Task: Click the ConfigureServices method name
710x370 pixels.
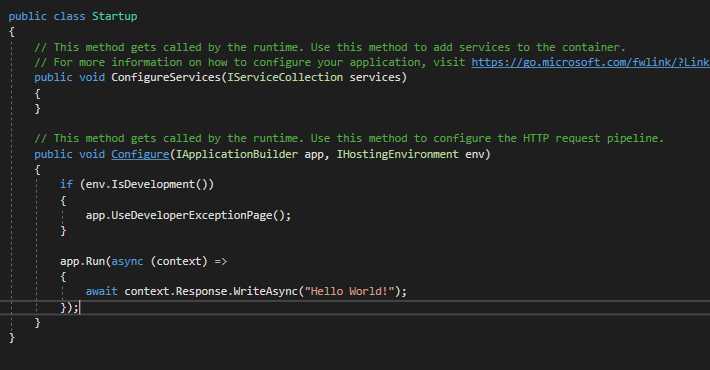Action: pyautogui.click(x=166, y=77)
